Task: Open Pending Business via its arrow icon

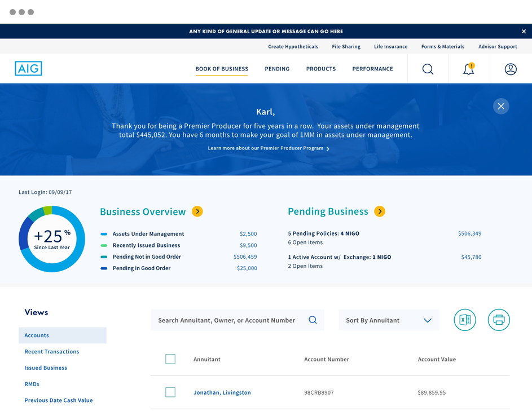Action: click(x=380, y=212)
